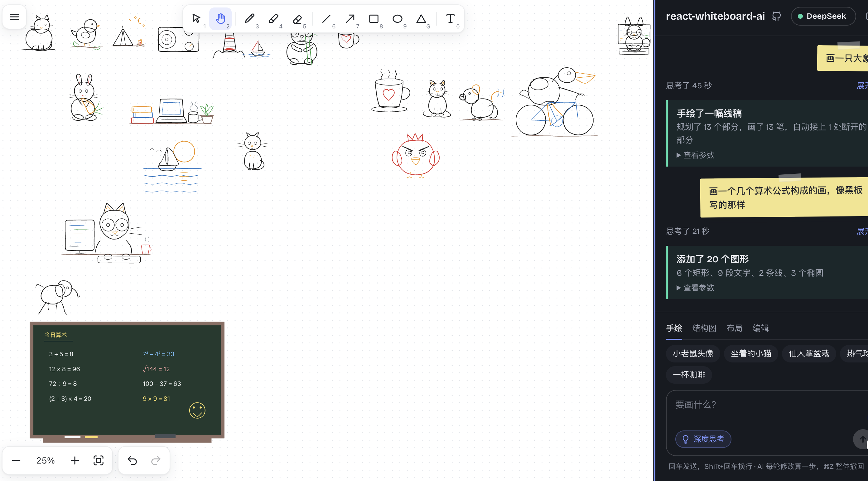Switch to the 布局 tab
868x481 pixels.
pos(735,328)
